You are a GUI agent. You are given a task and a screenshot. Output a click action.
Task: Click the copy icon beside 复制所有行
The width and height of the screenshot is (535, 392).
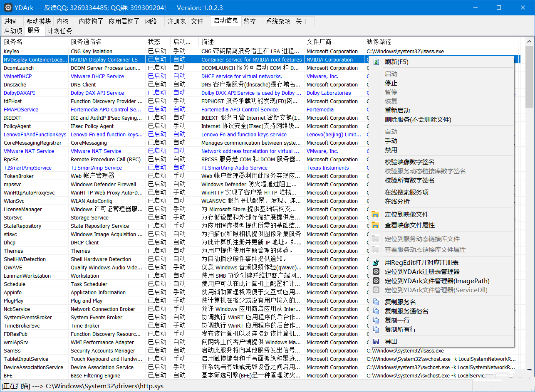click(376, 330)
